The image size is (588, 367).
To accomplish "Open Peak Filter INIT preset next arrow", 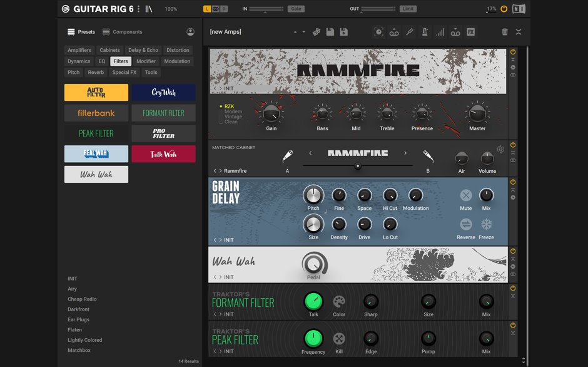I will click(220, 351).
